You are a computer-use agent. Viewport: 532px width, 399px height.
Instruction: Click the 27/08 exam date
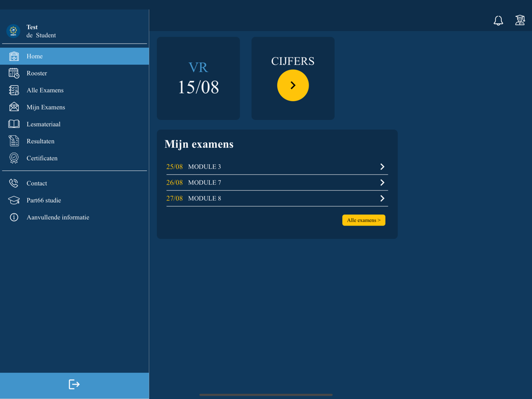(x=174, y=198)
